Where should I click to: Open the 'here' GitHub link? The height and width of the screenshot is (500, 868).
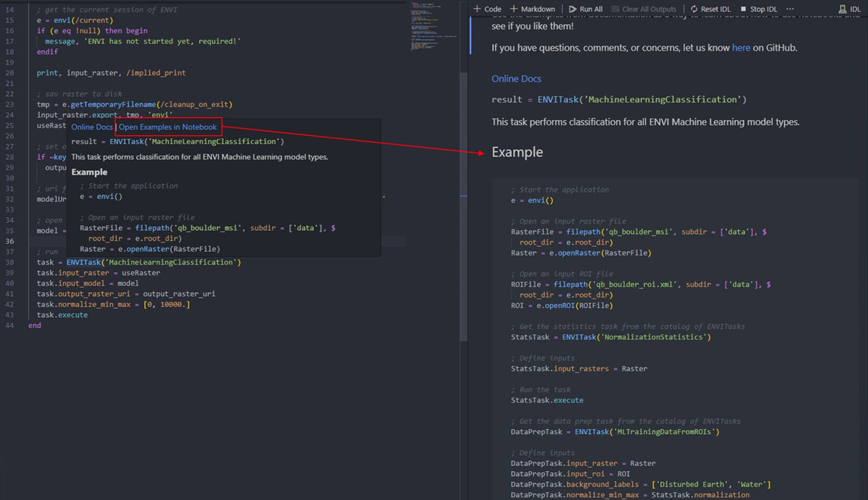tap(741, 48)
